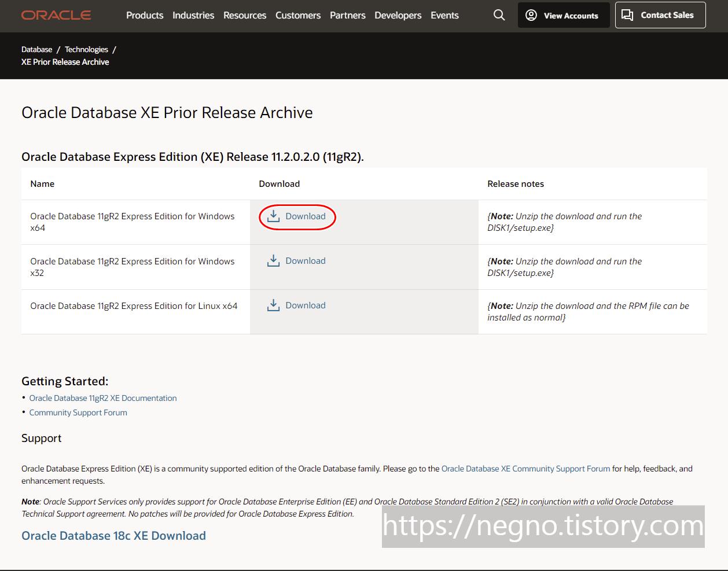Open the Developers menu

[x=398, y=15]
